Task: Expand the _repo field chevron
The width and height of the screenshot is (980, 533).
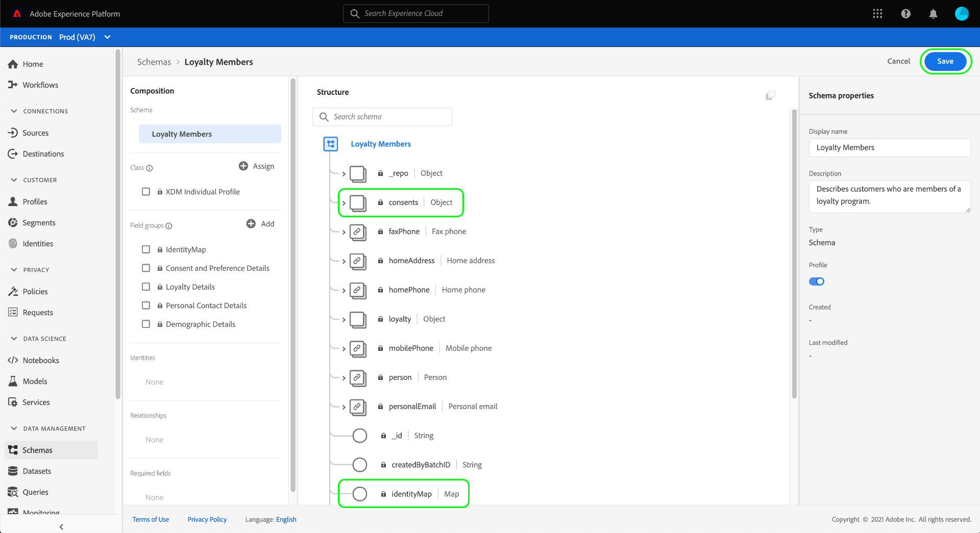Action: point(344,174)
